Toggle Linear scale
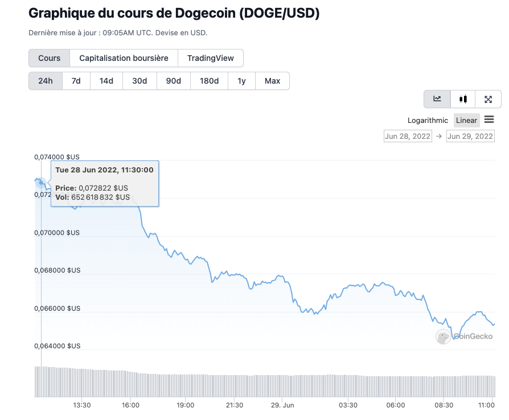Screen dimensions: 509x420 466,120
